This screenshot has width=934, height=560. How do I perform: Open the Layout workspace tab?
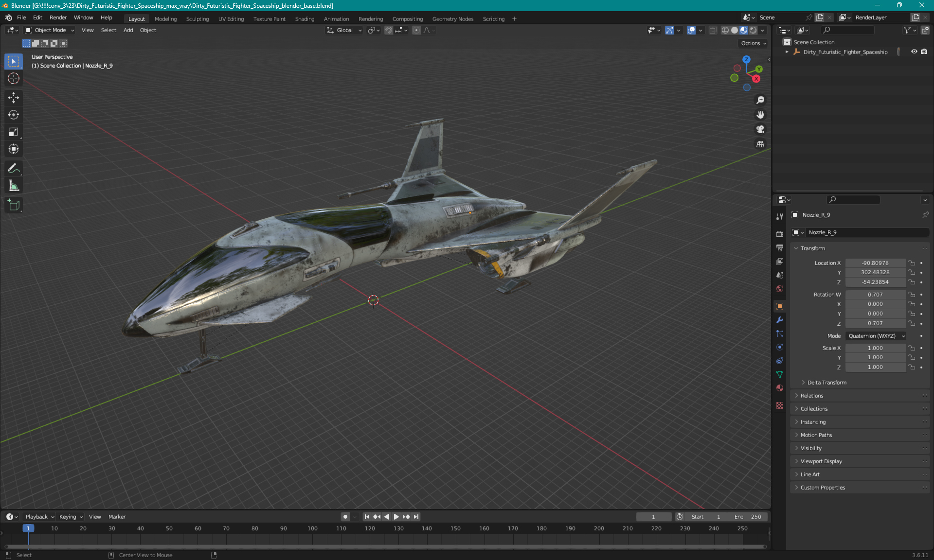[x=136, y=18]
